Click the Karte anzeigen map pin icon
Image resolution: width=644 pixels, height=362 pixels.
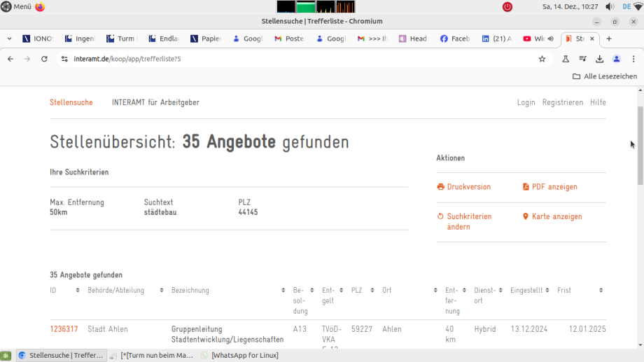coord(526,216)
